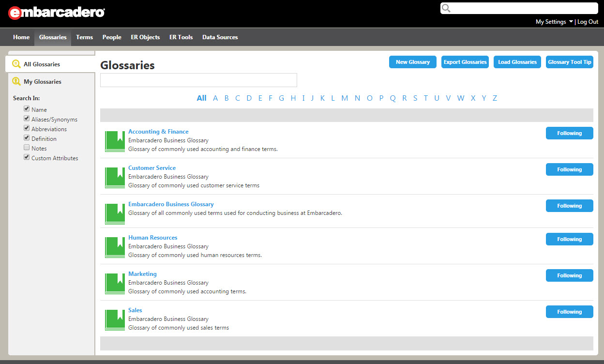Select the Glossaries menu item
Viewport: 604px width, 364px height.
[x=53, y=37]
